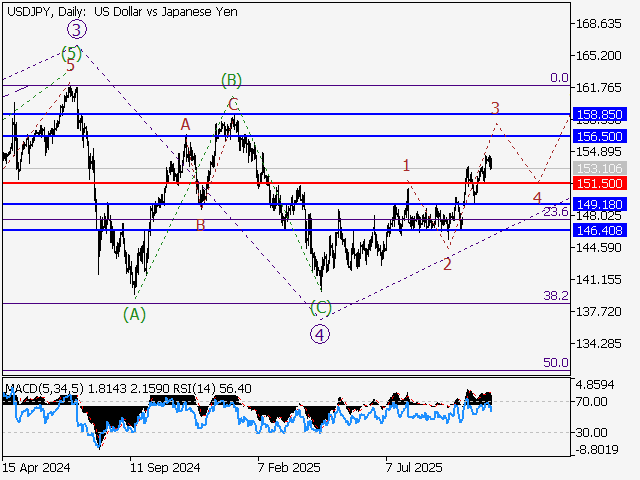Click the green (A) wave label
Image resolution: width=640 pixels, height=480 pixels.
134,314
